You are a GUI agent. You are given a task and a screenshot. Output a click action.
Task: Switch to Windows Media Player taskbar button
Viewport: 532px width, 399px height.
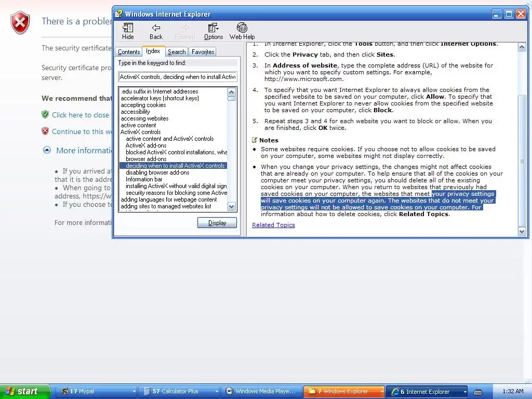click(x=261, y=391)
